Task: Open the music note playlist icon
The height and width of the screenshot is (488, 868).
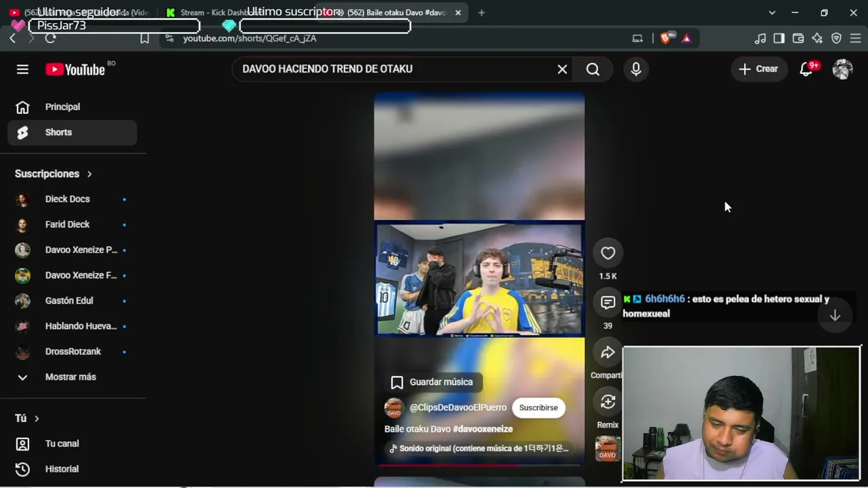Action: pyautogui.click(x=760, y=39)
